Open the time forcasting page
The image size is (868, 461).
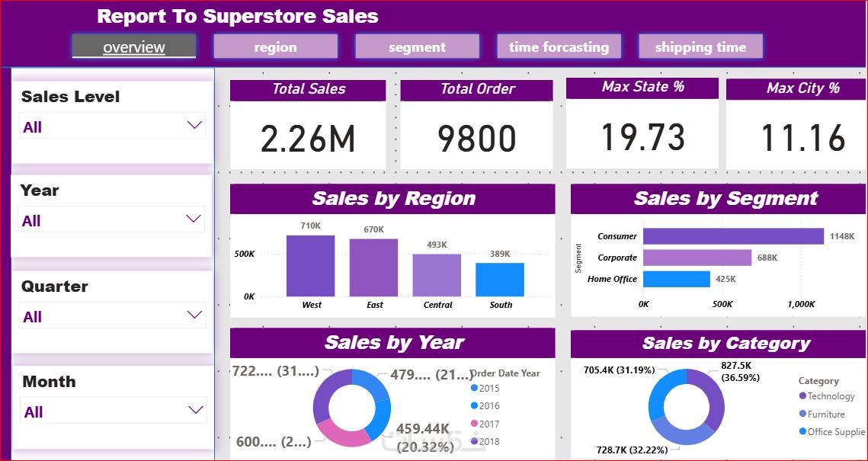point(559,46)
